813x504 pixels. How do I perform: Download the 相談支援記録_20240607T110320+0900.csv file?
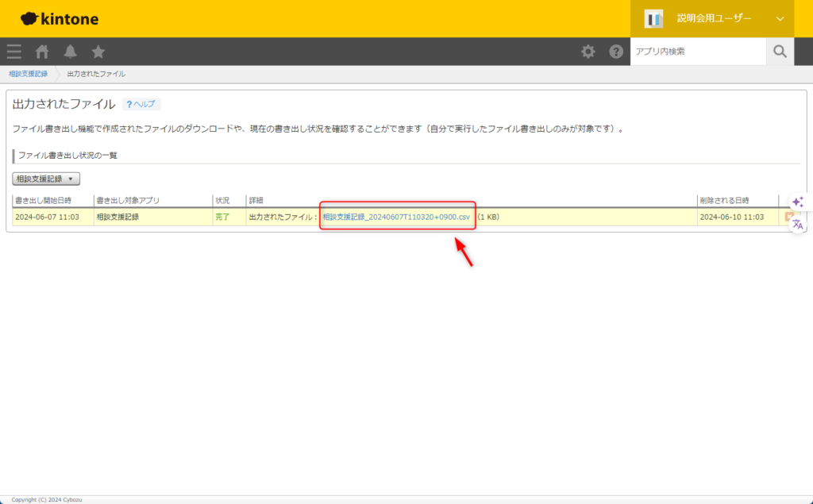click(396, 217)
